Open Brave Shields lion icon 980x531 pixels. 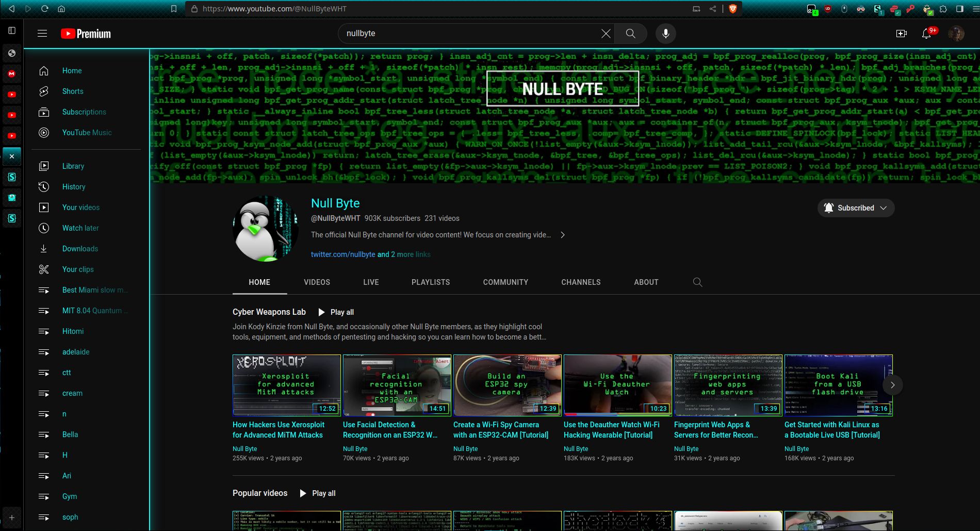pyautogui.click(x=732, y=9)
